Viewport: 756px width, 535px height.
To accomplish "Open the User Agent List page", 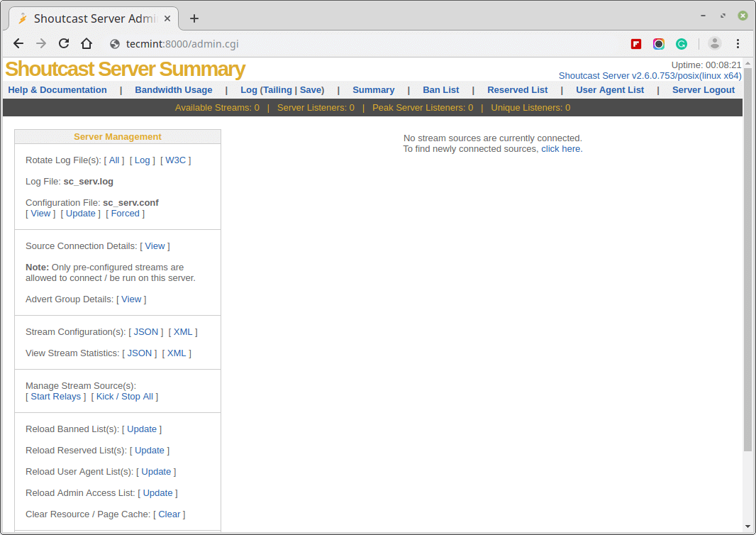I will pos(610,89).
